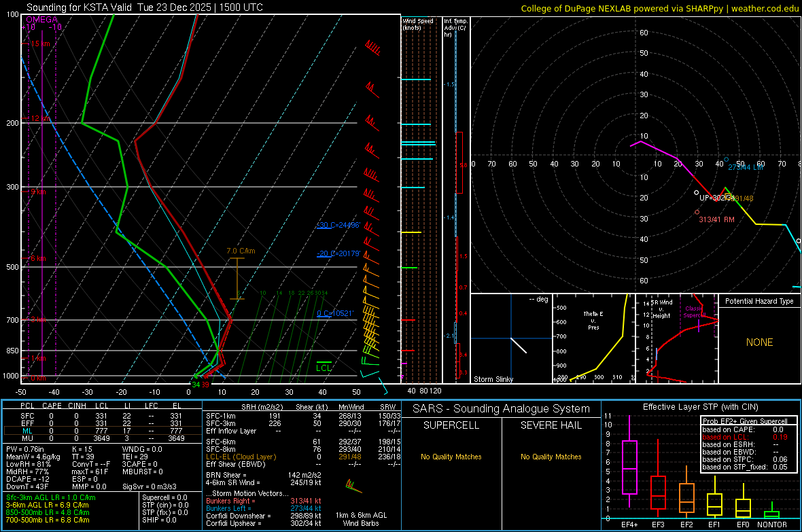The image size is (802, 532).
Task: Click the SUPERCELL column heading
Action: (451, 425)
